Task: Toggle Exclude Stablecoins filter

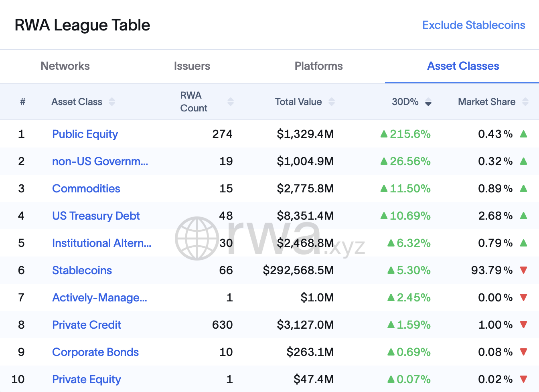Action: [x=474, y=25]
